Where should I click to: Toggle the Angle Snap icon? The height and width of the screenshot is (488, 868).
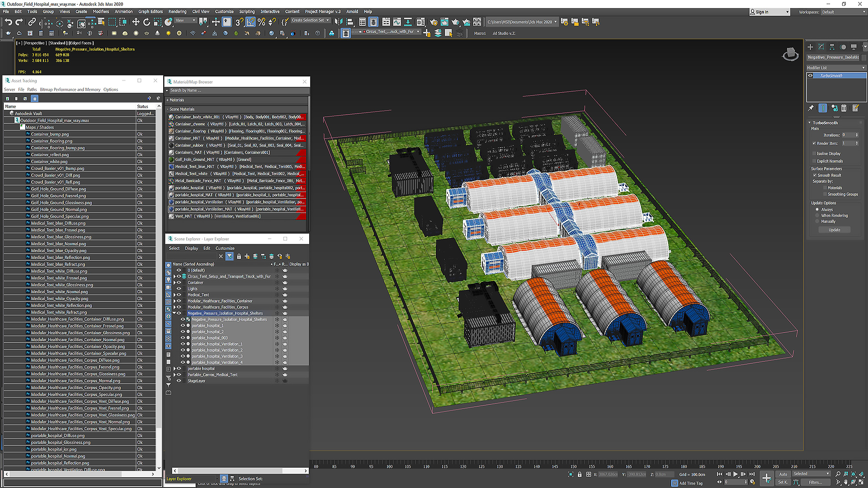pos(250,22)
